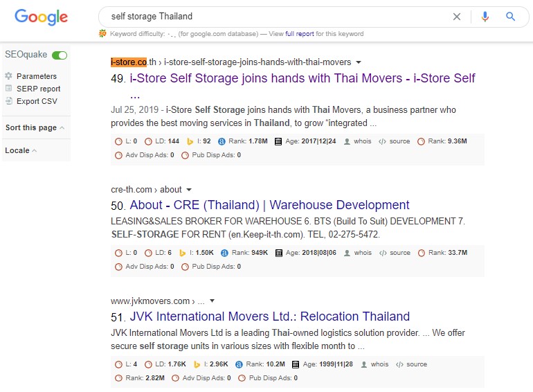
Task: Expand Sort this page section
Action: pos(35,127)
